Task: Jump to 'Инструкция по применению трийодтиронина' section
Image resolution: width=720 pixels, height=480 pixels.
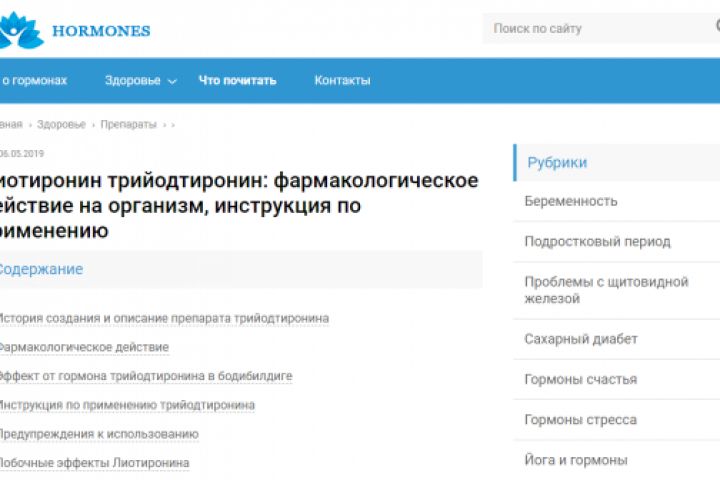Action: (127, 405)
